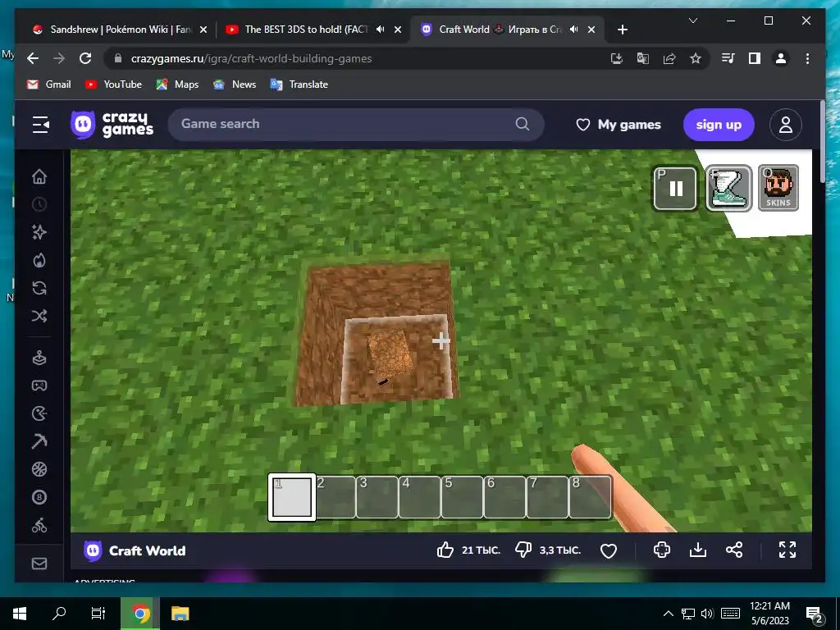The image size is (840, 630).
Task: Open the Gmail bookmark
Action: 48,84
